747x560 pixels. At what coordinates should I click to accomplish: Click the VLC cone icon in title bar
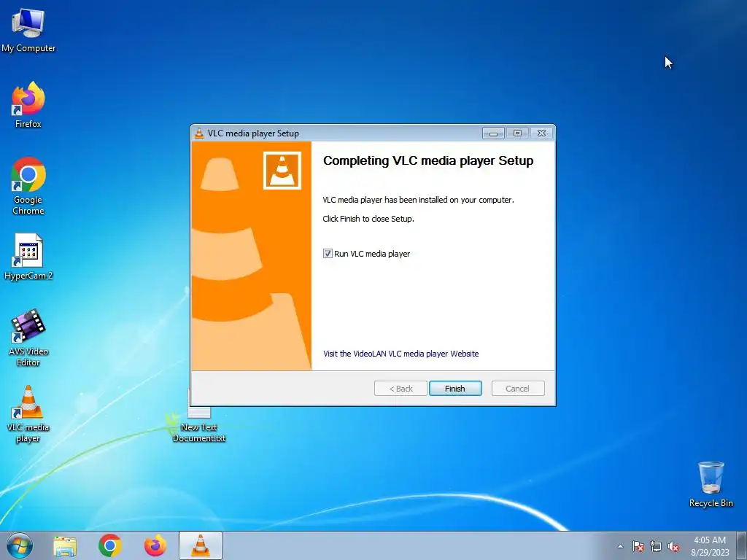point(199,133)
